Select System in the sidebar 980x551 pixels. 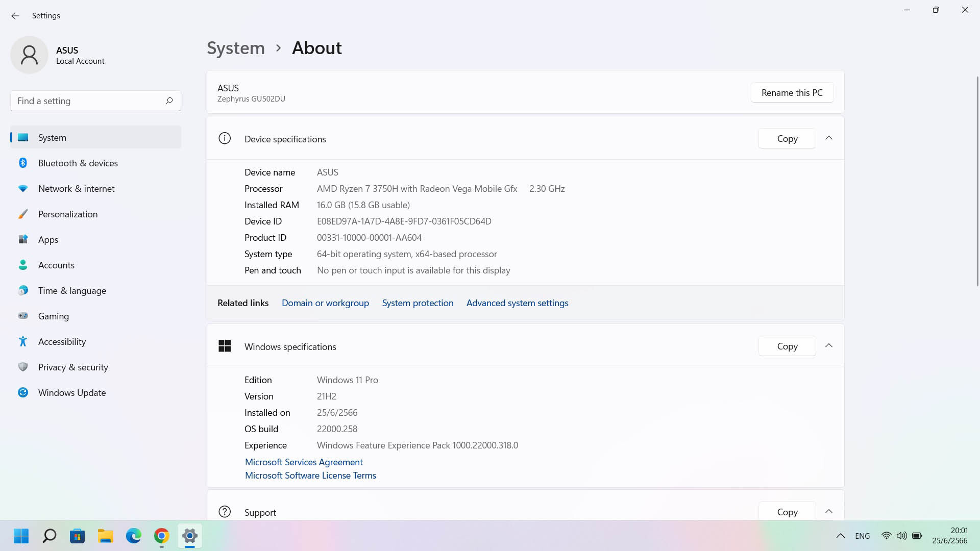95,137
